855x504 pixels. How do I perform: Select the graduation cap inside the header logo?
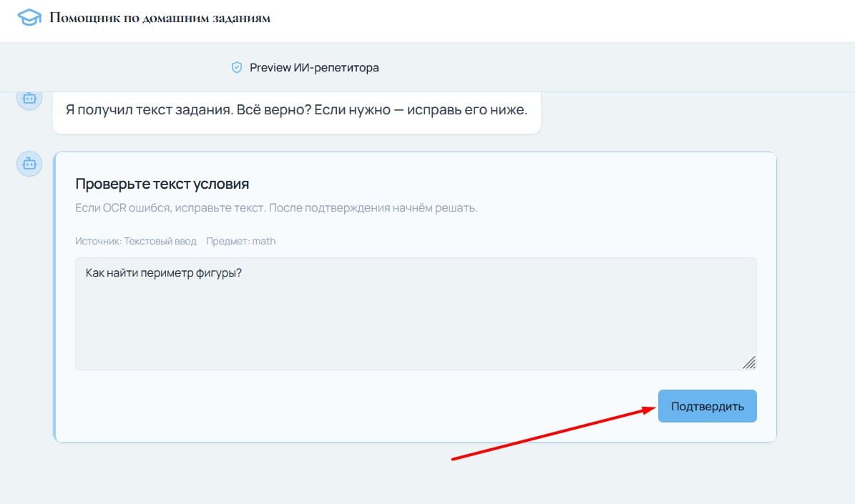click(x=28, y=17)
